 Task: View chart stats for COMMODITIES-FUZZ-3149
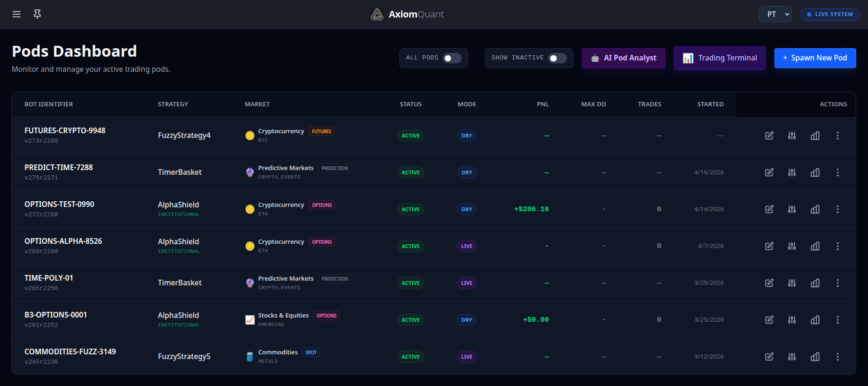point(815,357)
